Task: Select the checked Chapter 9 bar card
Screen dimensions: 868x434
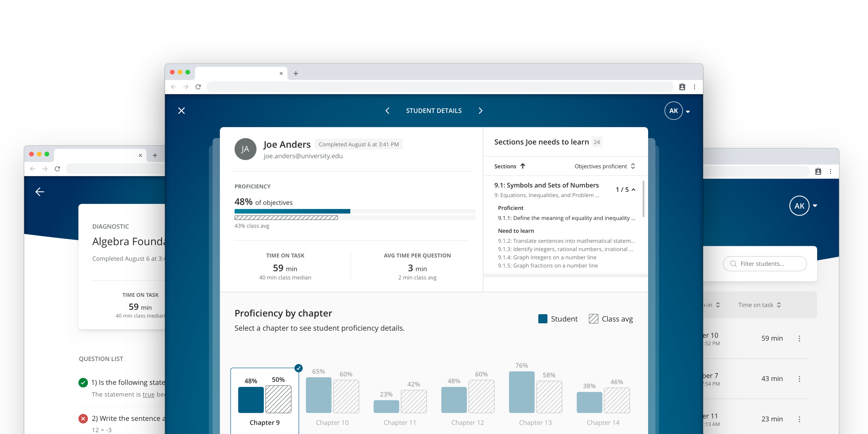Action: [264, 399]
